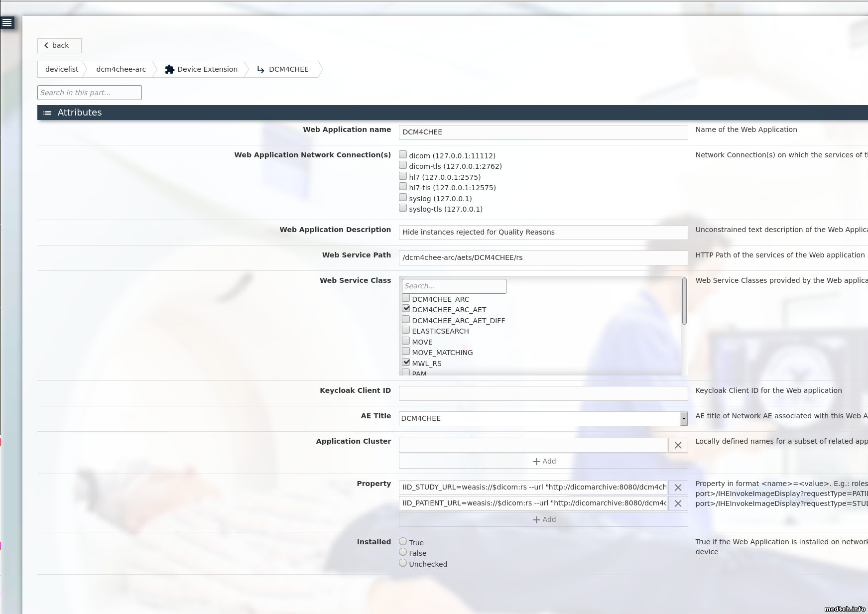Delete the IID_PATIENT_URL property with X
The width and height of the screenshot is (868, 614).
678,503
